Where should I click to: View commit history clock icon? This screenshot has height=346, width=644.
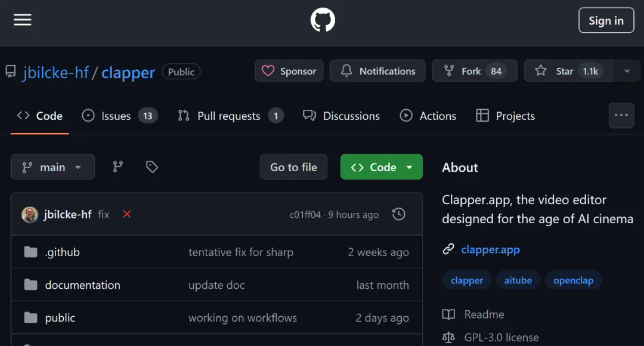[399, 214]
